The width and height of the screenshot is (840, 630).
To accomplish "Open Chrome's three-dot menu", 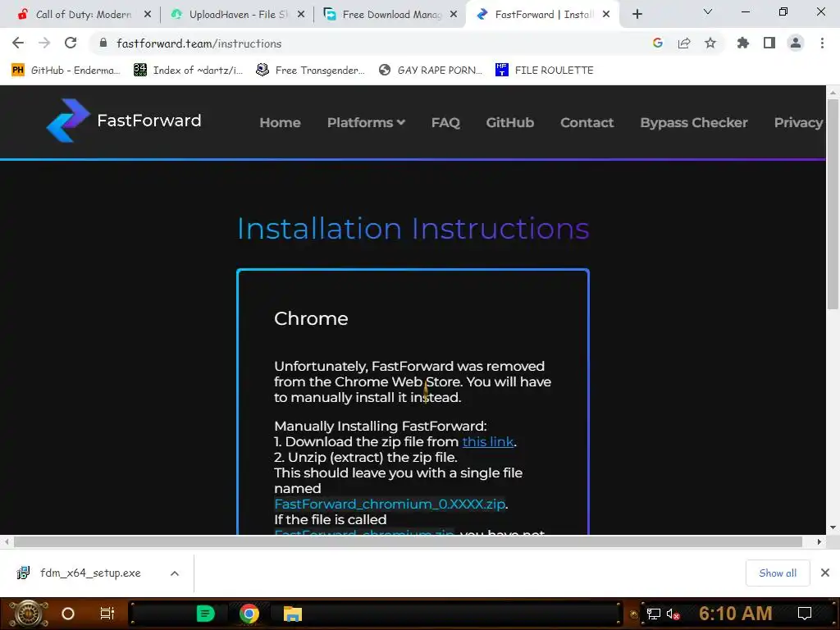I will 822,43.
